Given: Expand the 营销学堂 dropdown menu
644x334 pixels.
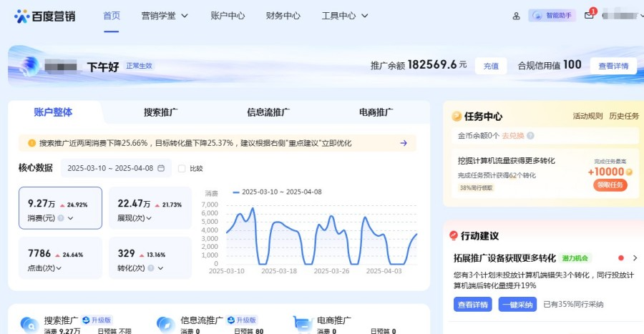Looking at the screenshot, I should point(165,16).
